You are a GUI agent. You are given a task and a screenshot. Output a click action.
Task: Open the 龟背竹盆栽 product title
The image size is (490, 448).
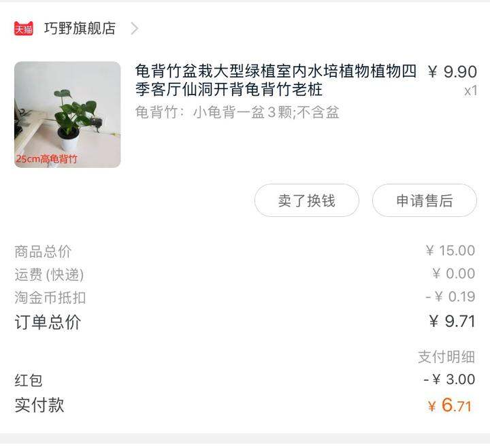pos(276,80)
